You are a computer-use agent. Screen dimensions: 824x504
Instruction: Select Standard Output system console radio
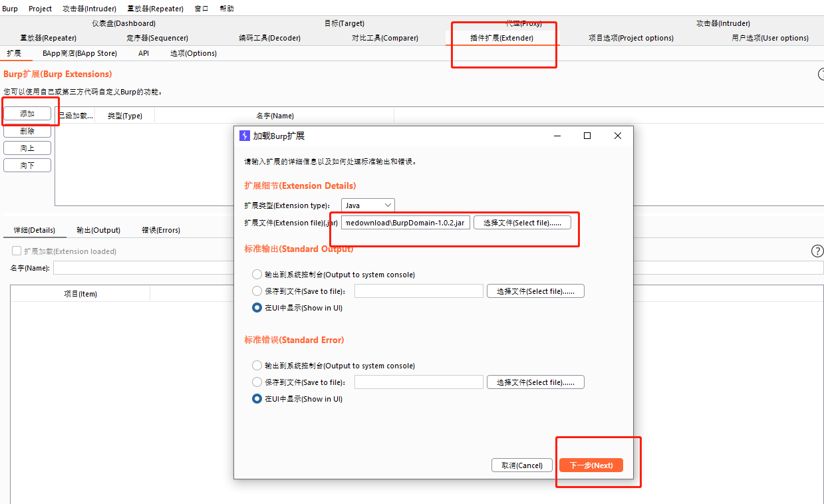click(x=257, y=275)
